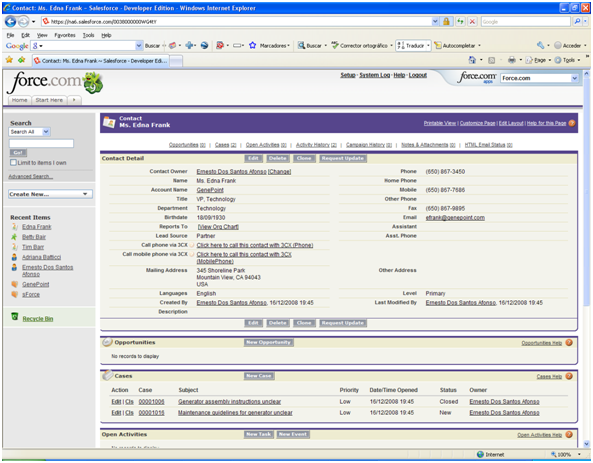This screenshot has height=463, width=593.
Task: Click the Add to Favorites star icon
Action: click(x=22, y=60)
